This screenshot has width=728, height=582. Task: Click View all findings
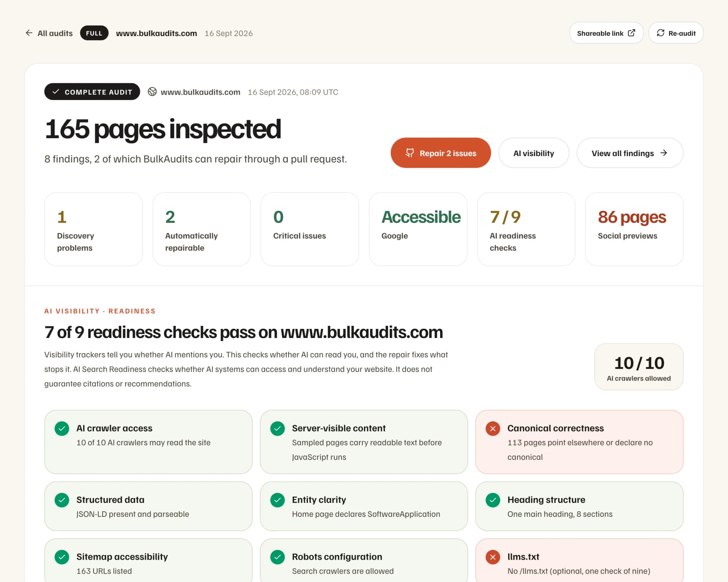click(x=630, y=153)
